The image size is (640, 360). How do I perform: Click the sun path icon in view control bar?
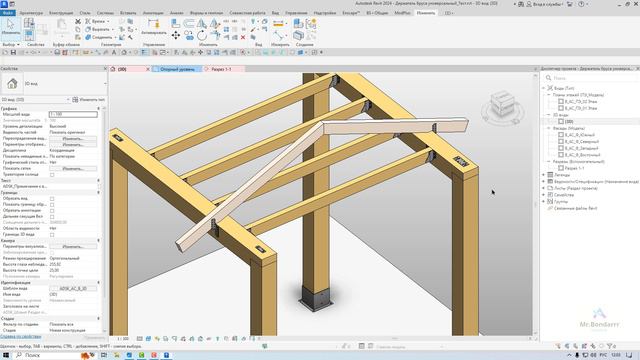point(157,339)
